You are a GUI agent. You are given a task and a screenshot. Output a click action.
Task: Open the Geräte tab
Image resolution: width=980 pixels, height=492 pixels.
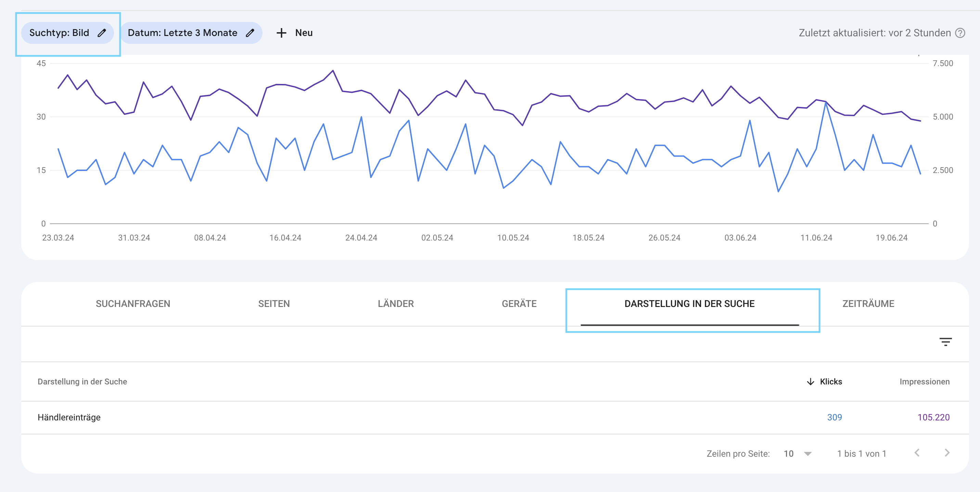519,304
